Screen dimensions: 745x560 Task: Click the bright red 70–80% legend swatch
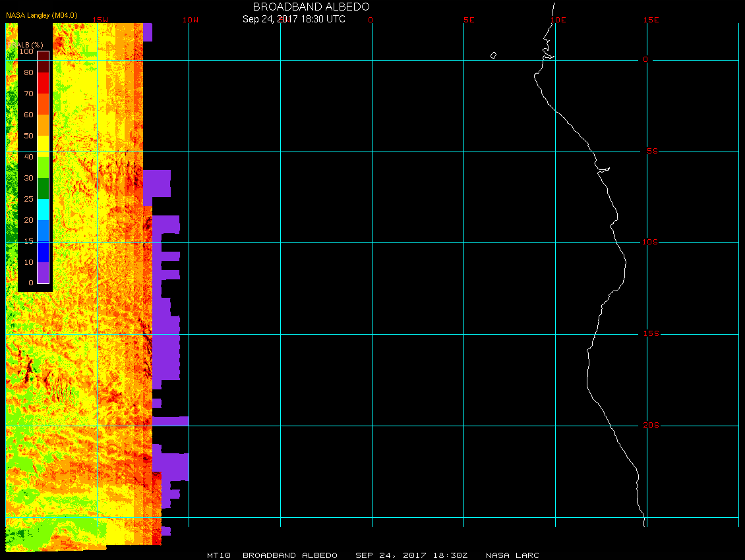43,83
